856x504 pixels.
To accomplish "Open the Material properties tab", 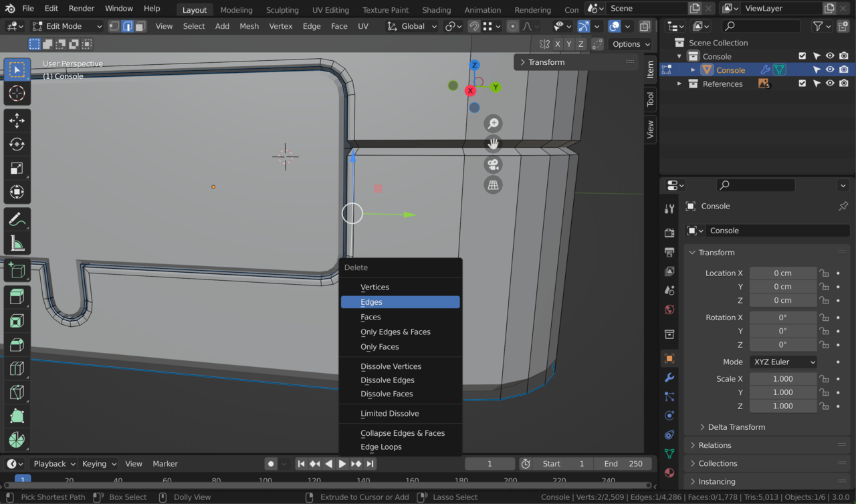I will pos(669,473).
